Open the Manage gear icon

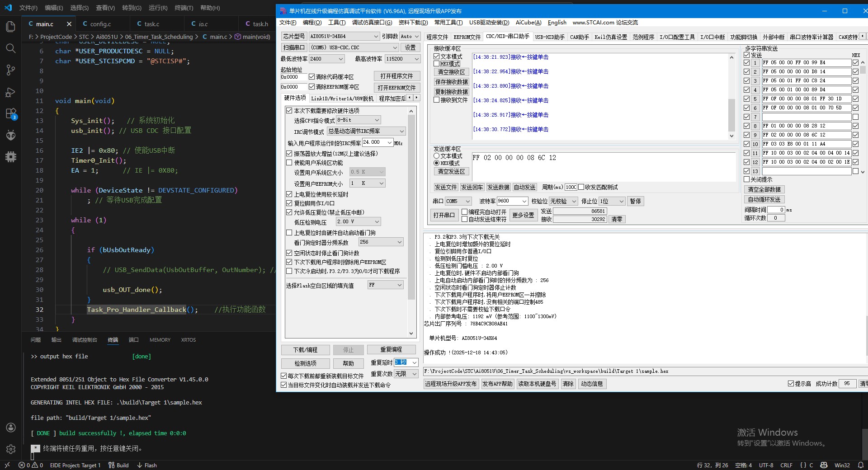[x=10, y=449]
